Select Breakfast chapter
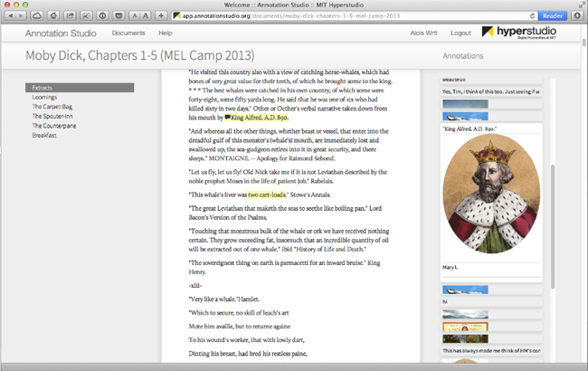This screenshot has width=588, height=371. 44,135
